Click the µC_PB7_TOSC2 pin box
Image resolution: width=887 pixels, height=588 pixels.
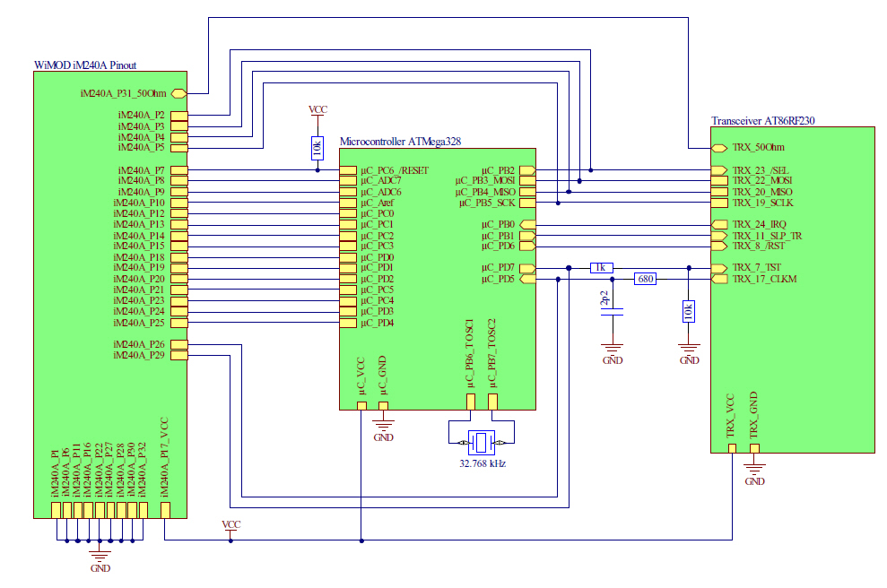(492, 402)
